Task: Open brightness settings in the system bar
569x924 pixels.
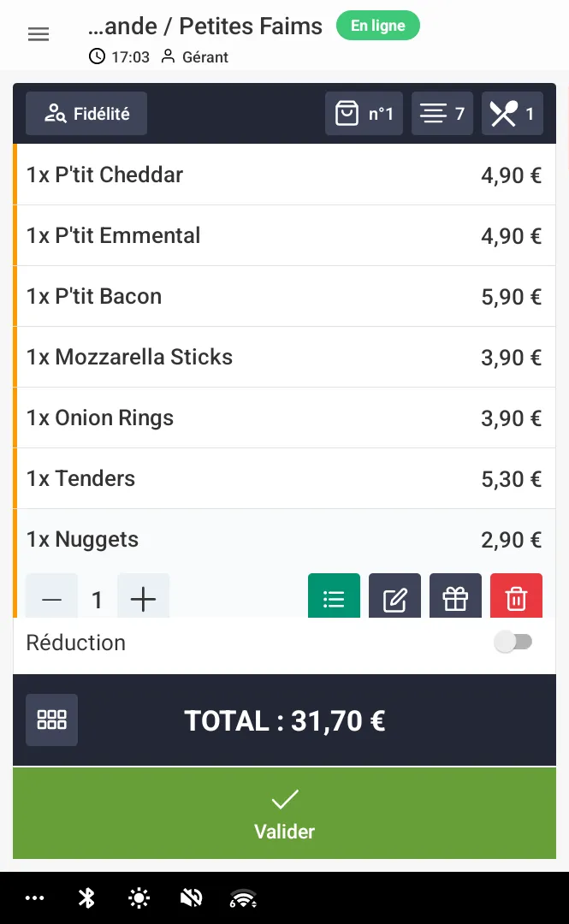Action: tap(139, 897)
